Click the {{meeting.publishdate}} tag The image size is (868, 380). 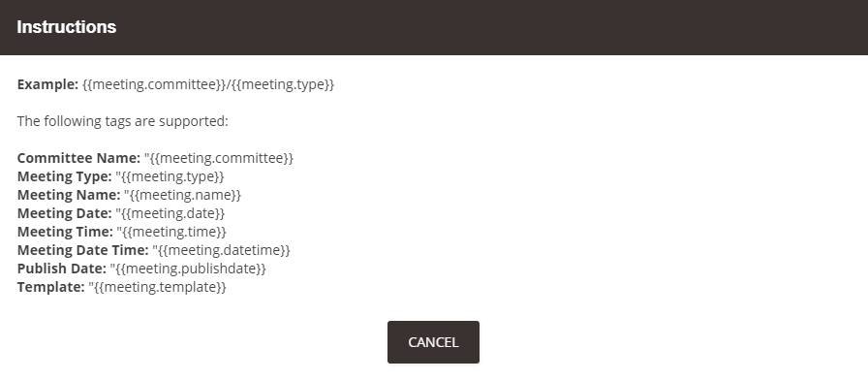(188, 269)
